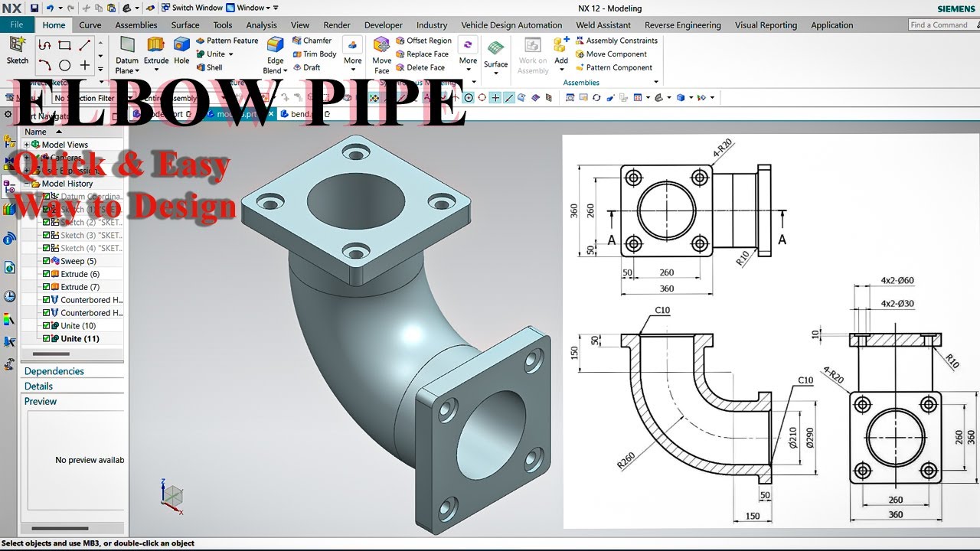This screenshot has width=980, height=551.
Task: Click the Chamfer button
Action: tap(312, 41)
